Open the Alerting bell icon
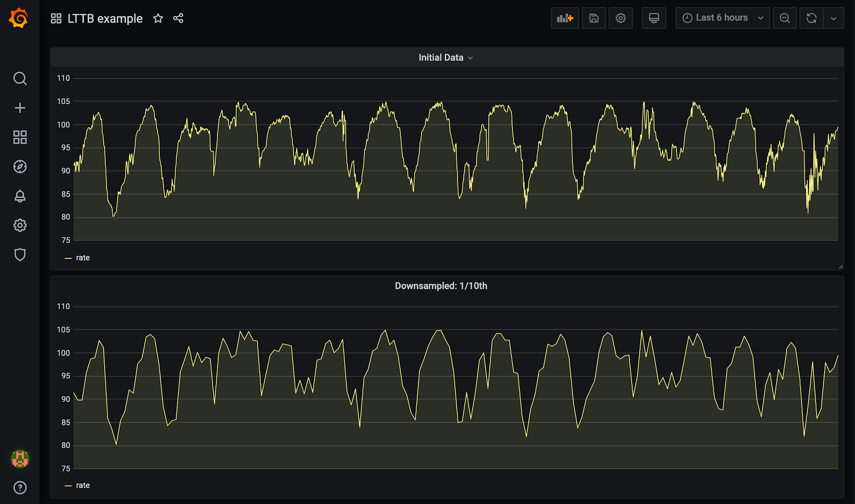 (20, 196)
